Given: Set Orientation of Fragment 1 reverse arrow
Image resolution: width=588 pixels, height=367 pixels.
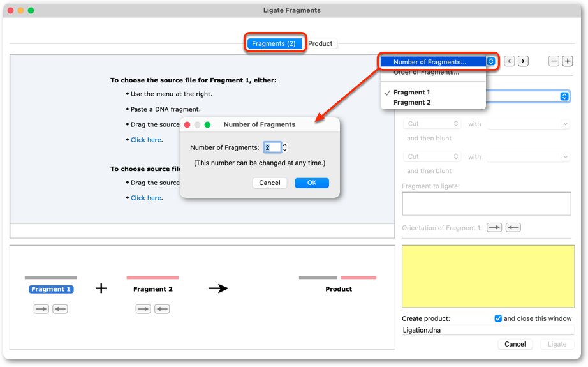Looking at the screenshot, I should [513, 227].
